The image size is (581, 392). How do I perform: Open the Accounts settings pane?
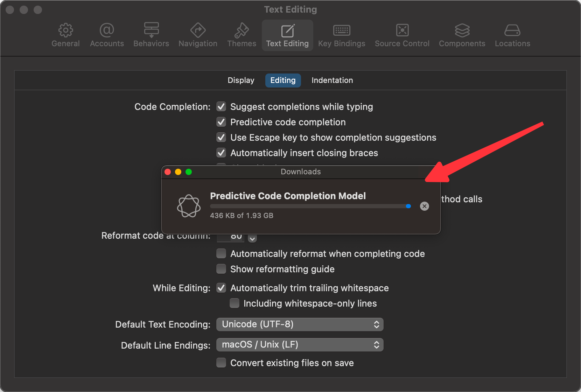coord(107,35)
